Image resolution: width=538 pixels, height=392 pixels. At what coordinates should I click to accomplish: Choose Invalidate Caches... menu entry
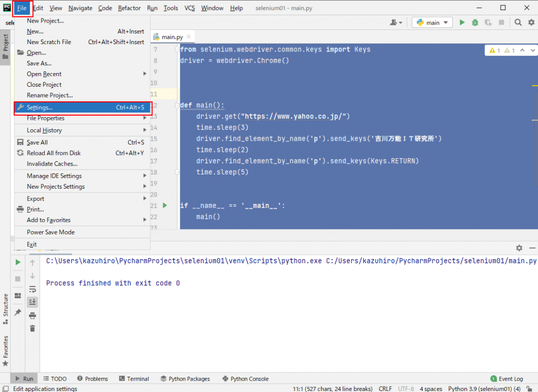[52, 163]
